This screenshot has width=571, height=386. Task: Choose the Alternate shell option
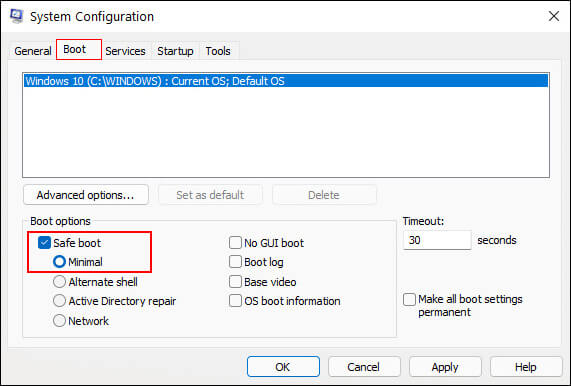[59, 282]
